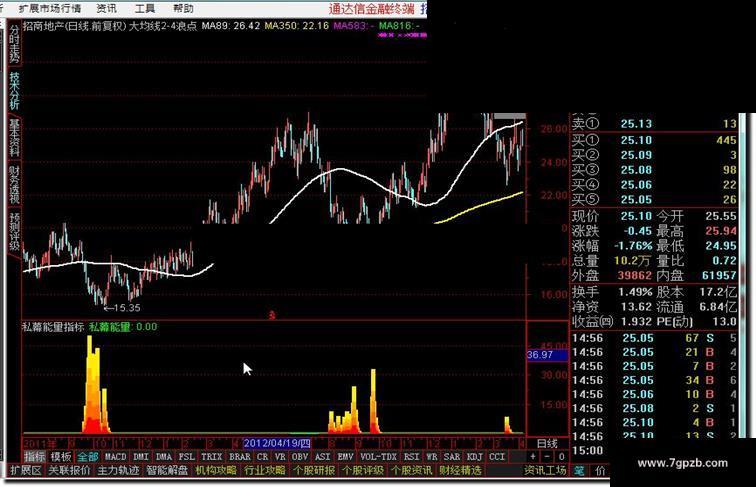Click the MA350: 22.16 label
This screenshot has width=756, height=487.
pyautogui.click(x=297, y=26)
